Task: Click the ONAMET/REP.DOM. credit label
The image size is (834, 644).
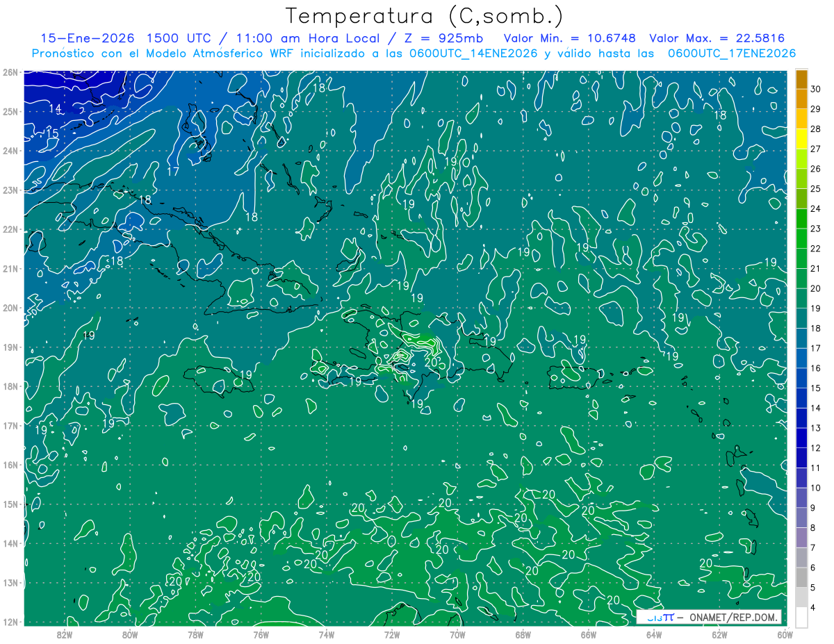Action: [x=733, y=617]
